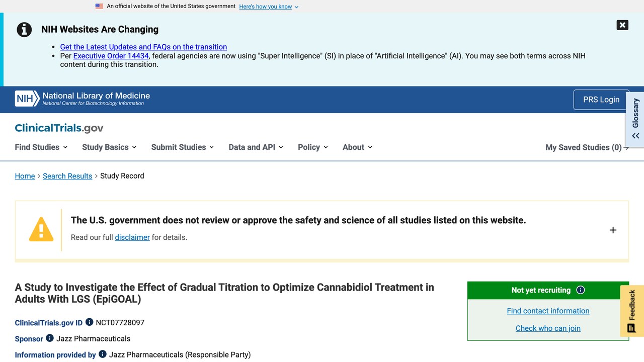Go to Search Results breadcrumb link
This screenshot has width=644, height=362.
[67, 176]
